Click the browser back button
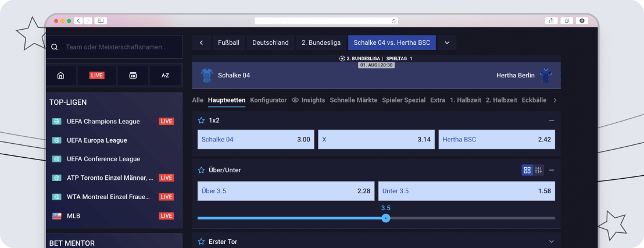 tap(78, 20)
